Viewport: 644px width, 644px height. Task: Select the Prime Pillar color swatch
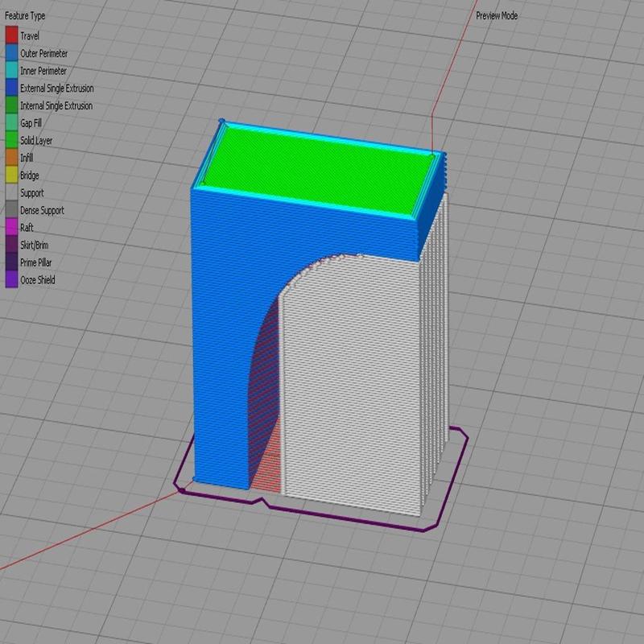11,262
